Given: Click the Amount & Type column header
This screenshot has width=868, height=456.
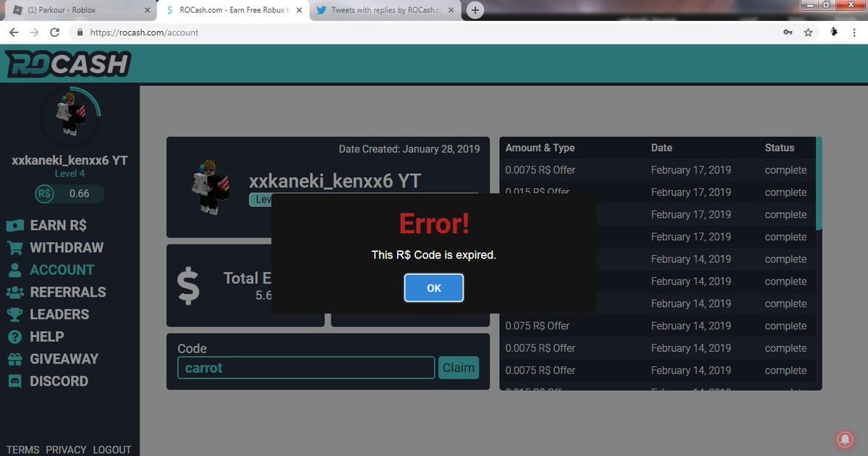Looking at the screenshot, I should pos(540,148).
